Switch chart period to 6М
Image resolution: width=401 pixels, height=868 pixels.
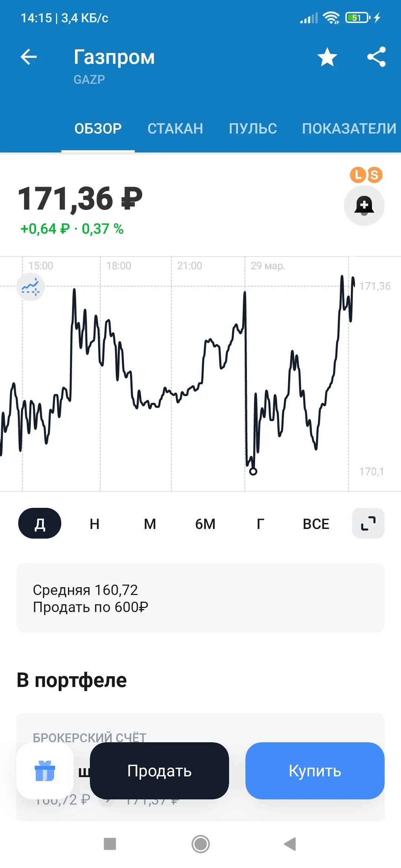click(x=205, y=523)
